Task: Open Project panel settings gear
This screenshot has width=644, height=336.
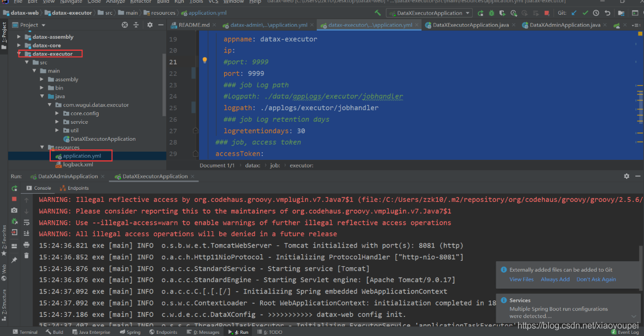Action: point(150,25)
